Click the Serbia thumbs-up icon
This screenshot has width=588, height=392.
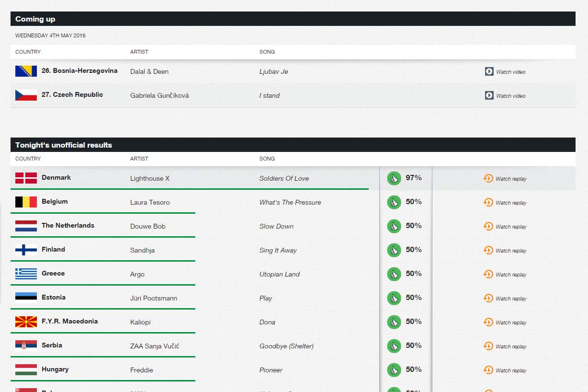pos(394,346)
